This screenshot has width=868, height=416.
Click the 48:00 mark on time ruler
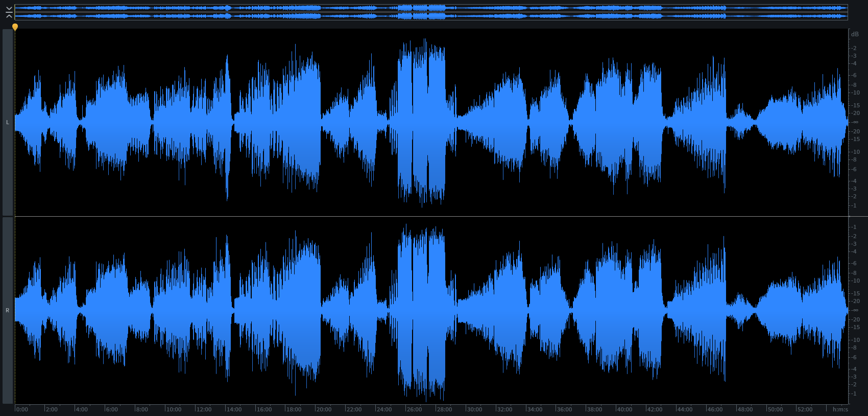(745, 409)
